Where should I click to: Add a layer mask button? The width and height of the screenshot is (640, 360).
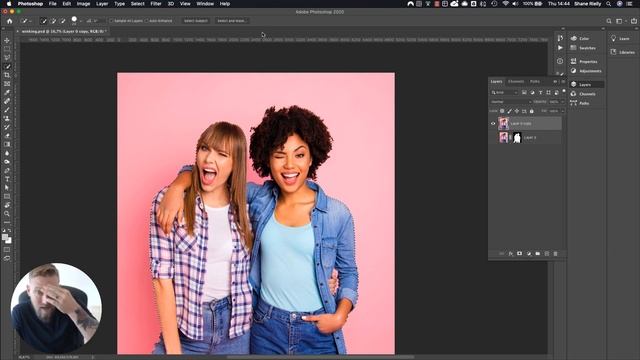click(x=519, y=253)
